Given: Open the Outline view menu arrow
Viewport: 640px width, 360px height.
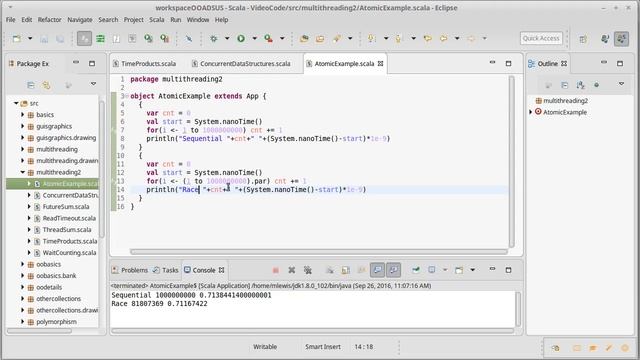Looking at the screenshot, I should (621, 84).
